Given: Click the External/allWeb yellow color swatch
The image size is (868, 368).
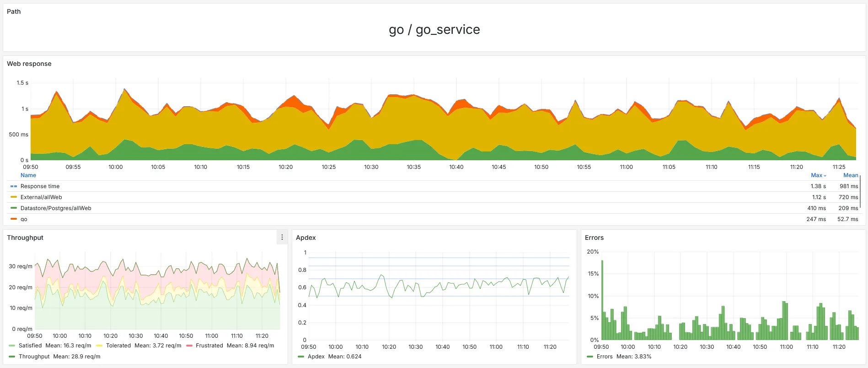Looking at the screenshot, I should pos(14,197).
